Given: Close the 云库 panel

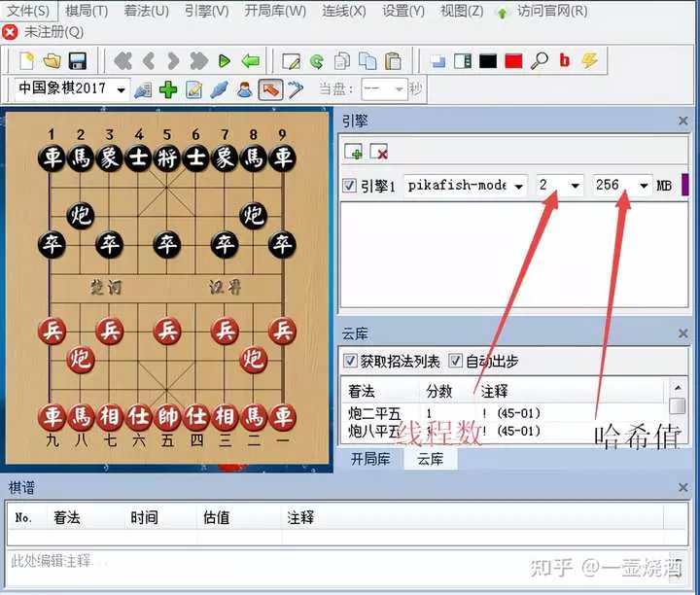Looking at the screenshot, I should tap(682, 333).
